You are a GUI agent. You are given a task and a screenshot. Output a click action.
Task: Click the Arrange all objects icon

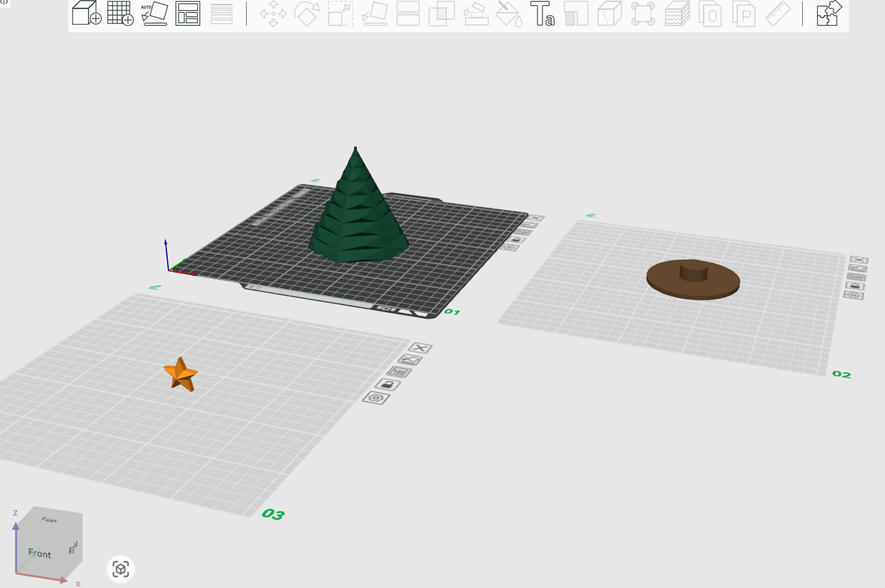pos(188,13)
